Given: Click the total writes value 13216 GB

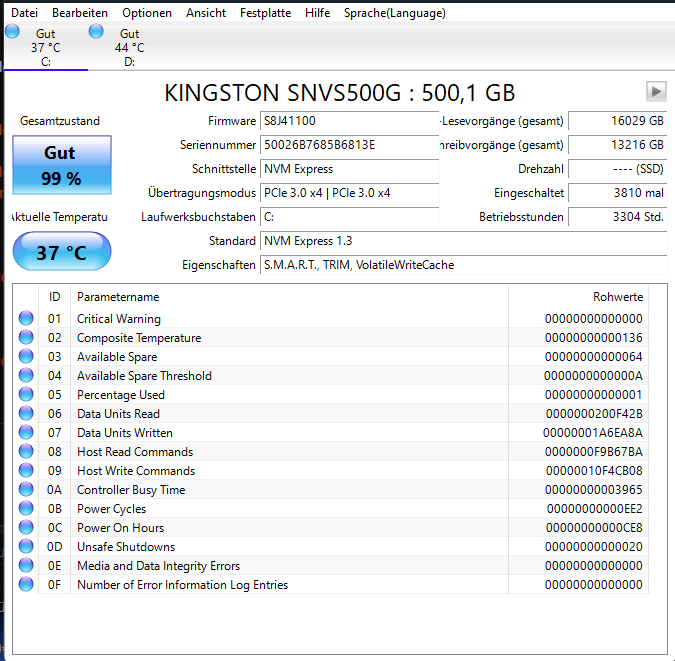Looking at the screenshot, I should point(618,145).
